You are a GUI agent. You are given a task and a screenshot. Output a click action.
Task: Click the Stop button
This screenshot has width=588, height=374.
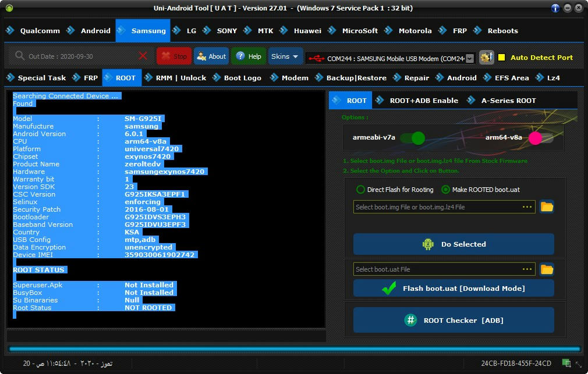174,56
